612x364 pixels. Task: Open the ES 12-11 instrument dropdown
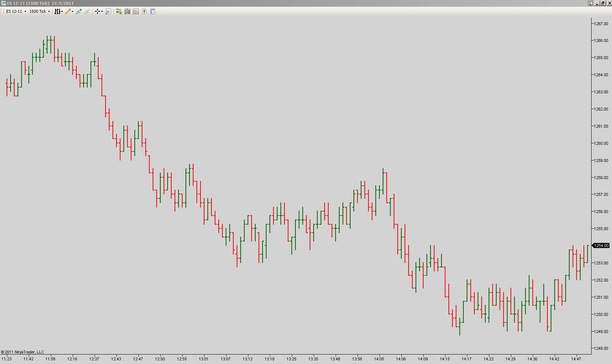(16, 11)
